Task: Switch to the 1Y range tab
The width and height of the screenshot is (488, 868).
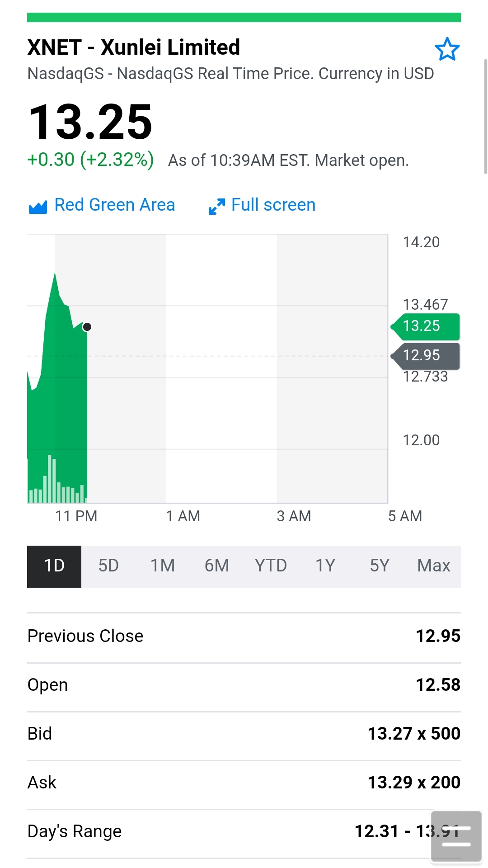Action: point(325,566)
